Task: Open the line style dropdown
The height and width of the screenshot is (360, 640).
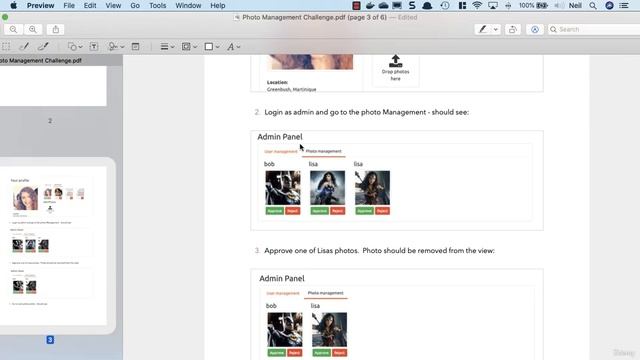Action: coord(167,47)
